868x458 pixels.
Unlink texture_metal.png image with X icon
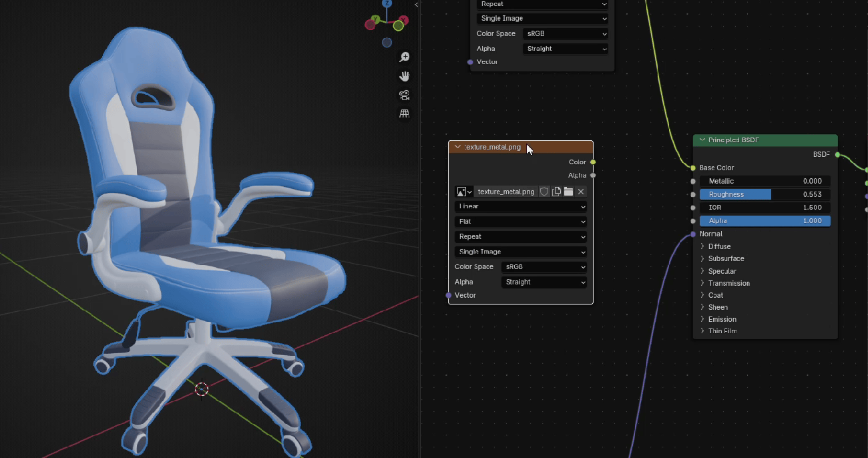tap(581, 192)
